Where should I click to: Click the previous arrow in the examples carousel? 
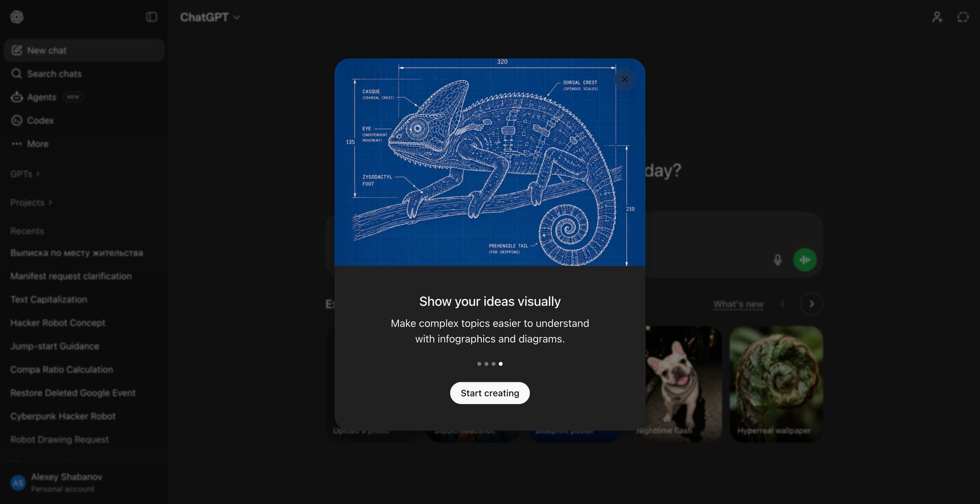[783, 304]
